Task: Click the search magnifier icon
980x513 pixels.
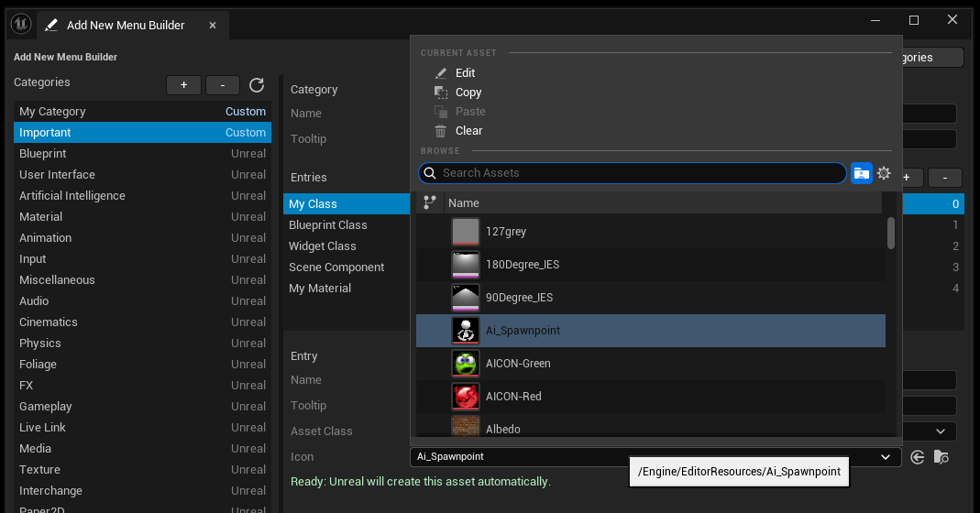Action: coord(430,173)
